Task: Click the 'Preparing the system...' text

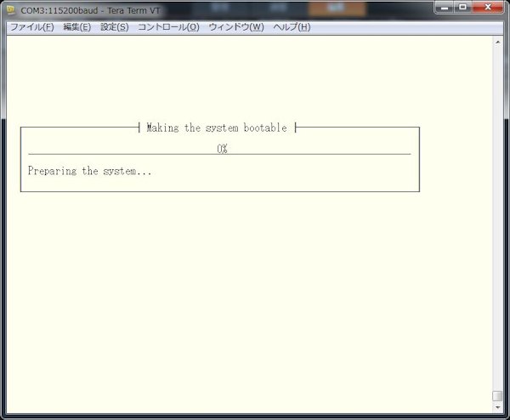Action: click(89, 171)
